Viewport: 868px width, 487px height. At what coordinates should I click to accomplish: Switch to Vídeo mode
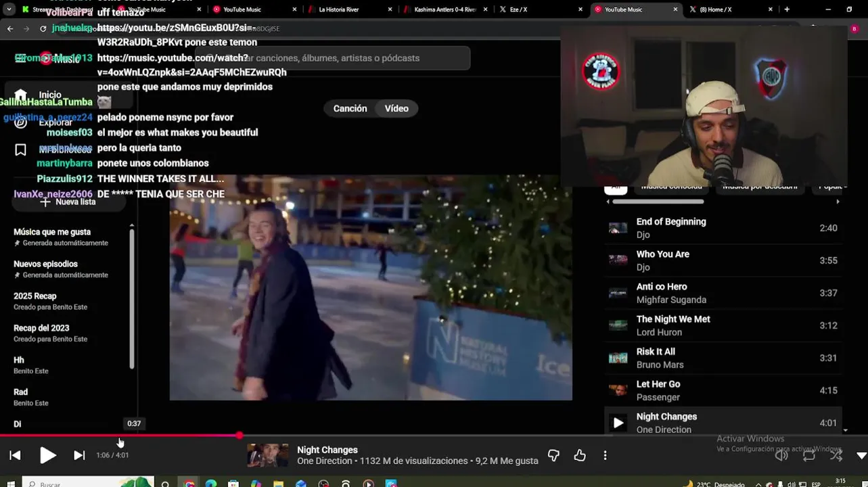pyautogui.click(x=396, y=108)
